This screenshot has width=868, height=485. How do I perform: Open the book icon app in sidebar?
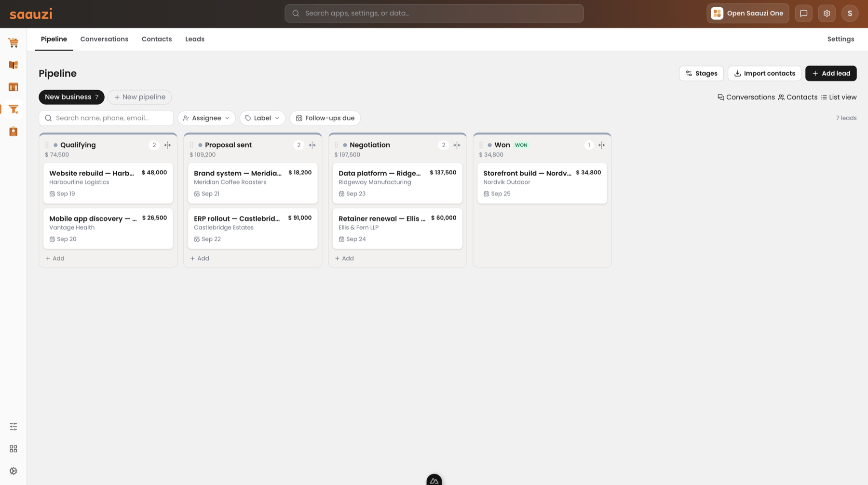coord(14,65)
